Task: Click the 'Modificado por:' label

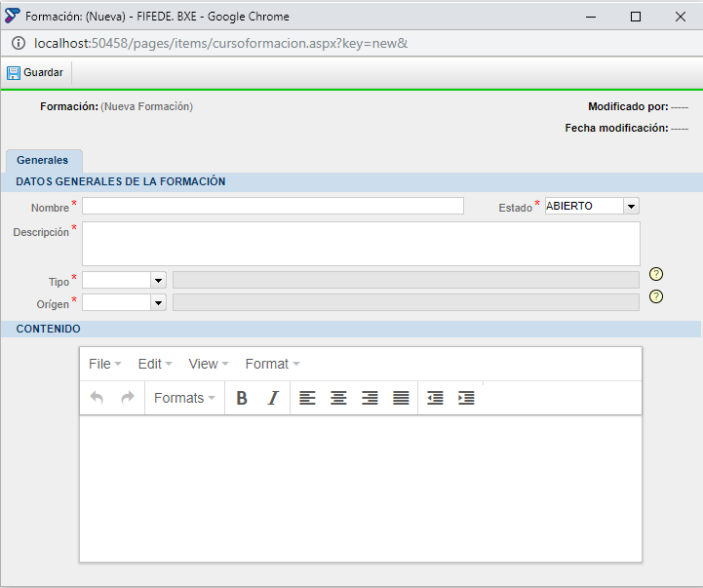Action: point(628,106)
